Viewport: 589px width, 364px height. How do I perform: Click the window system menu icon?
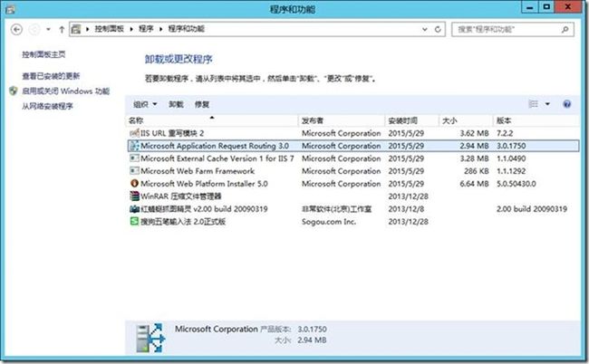tap(10, 9)
